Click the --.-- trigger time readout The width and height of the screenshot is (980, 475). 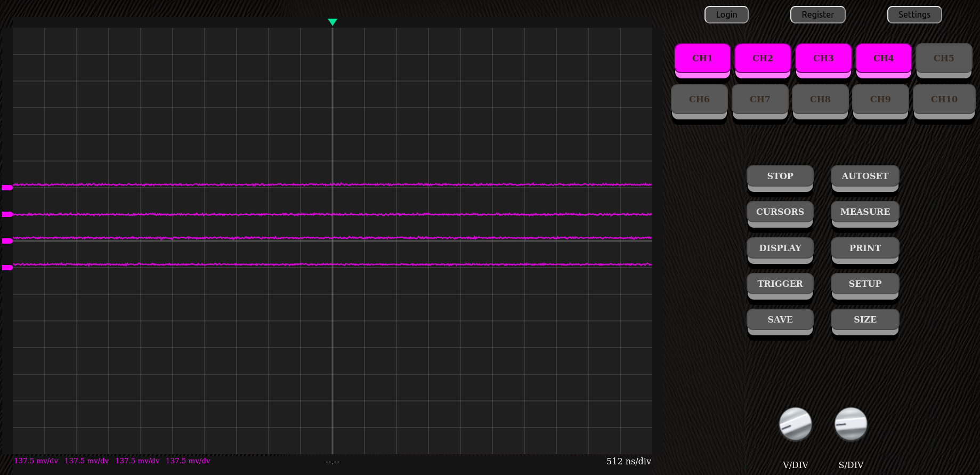[333, 462]
